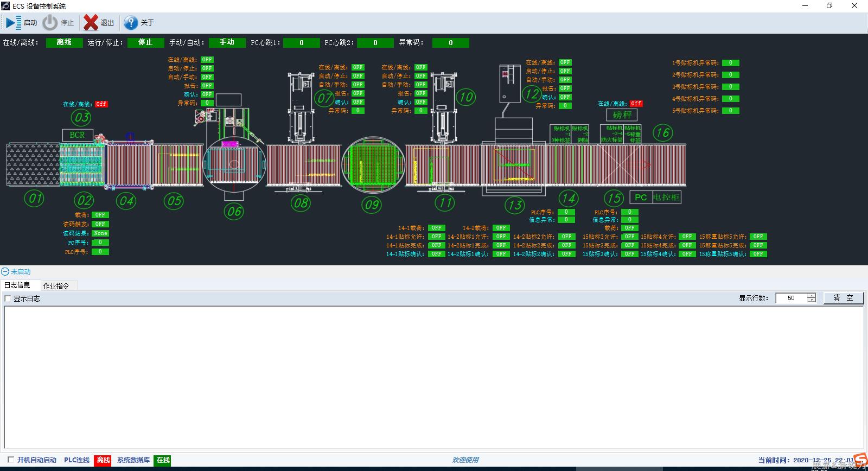Click the 在线/离线 离线 status indicator
The image size is (868, 471).
pyautogui.click(x=64, y=42)
